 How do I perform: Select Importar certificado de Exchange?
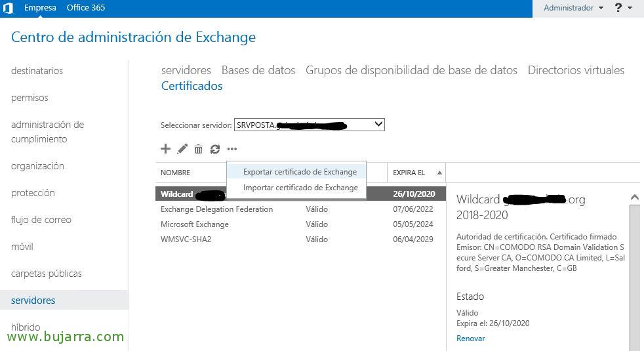tap(300, 188)
